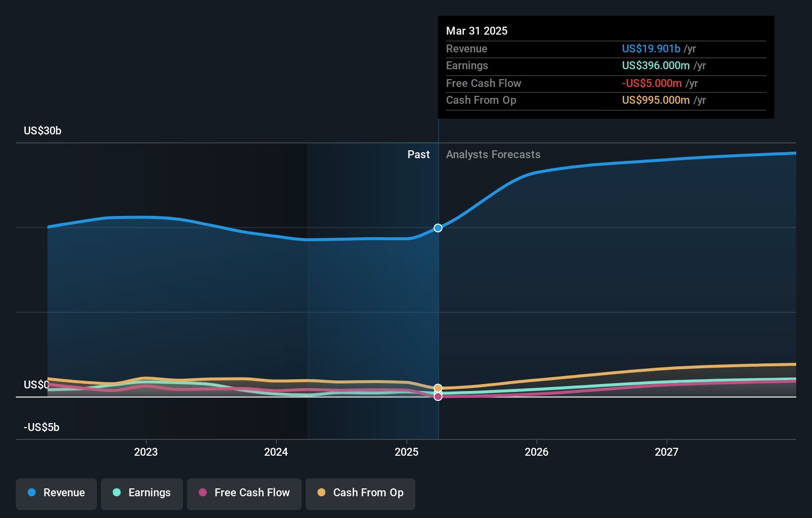Screen dimensions: 812x518
Task: Click the -US$5b y-axis label
Action: pyautogui.click(x=42, y=428)
